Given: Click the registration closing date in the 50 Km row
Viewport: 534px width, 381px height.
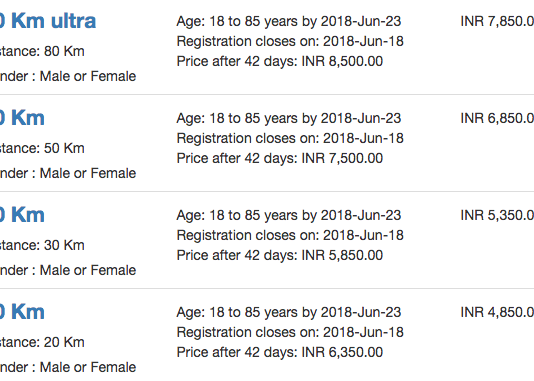Looking at the screenshot, I should pyautogui.click(x=290, y=139).
